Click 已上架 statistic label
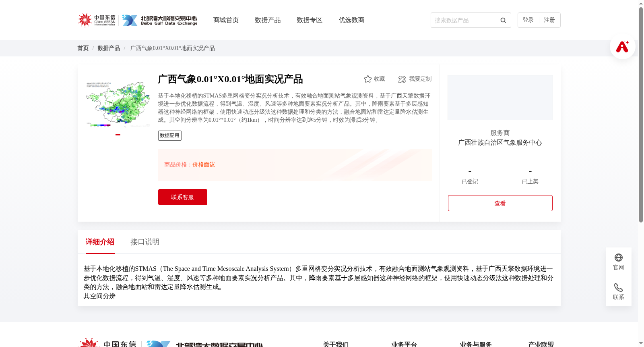The width and height of the screenshot is (644, 347). [x=530, y=182]
